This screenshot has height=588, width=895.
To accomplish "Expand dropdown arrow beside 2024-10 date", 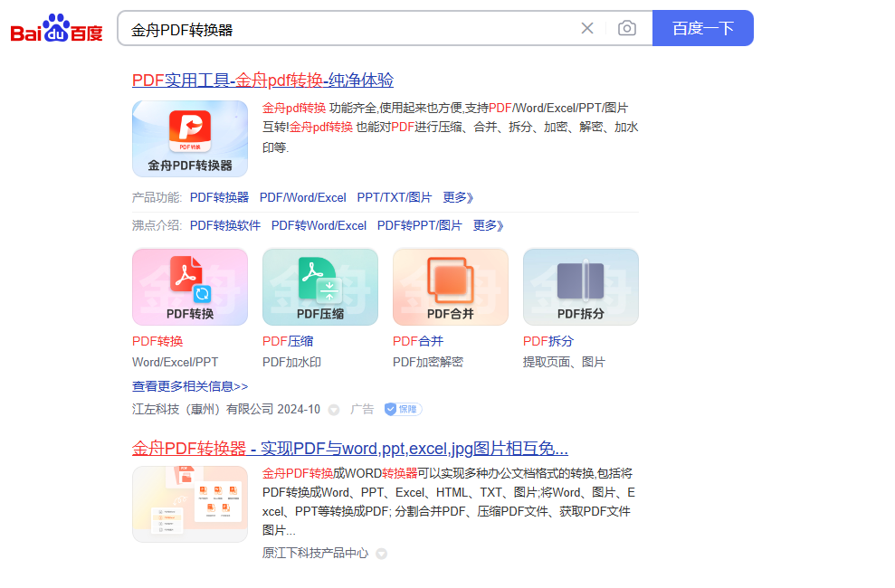I will point(335,410).
